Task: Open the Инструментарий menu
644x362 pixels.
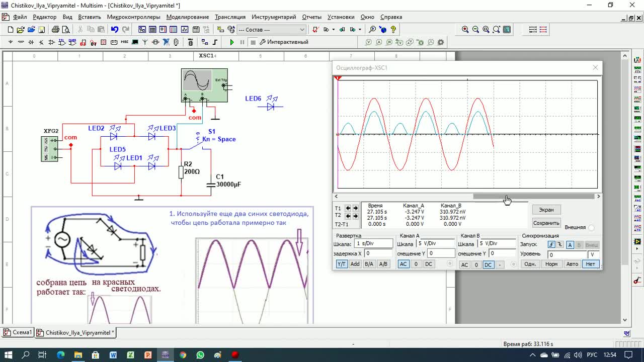Action: (274, 17)
